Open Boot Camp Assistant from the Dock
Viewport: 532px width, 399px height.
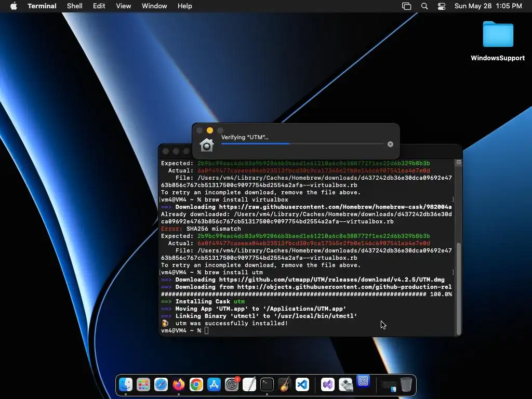click(x=345, y=384)
